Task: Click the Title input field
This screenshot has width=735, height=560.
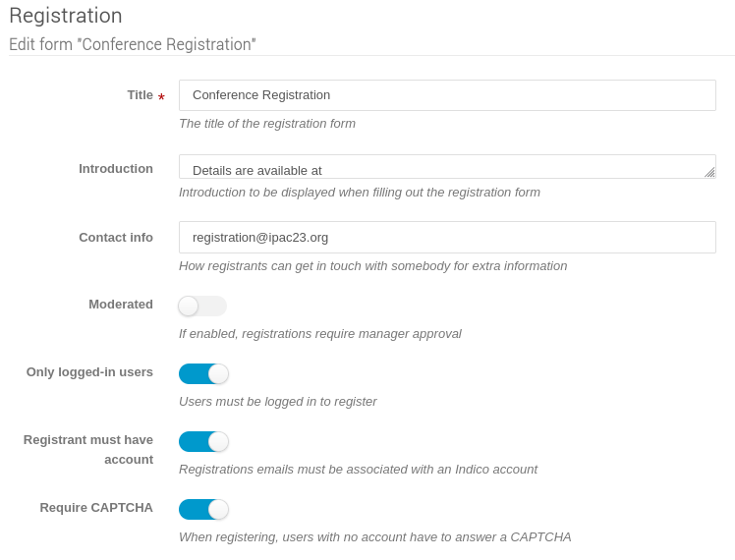Action: coord(447,95)
